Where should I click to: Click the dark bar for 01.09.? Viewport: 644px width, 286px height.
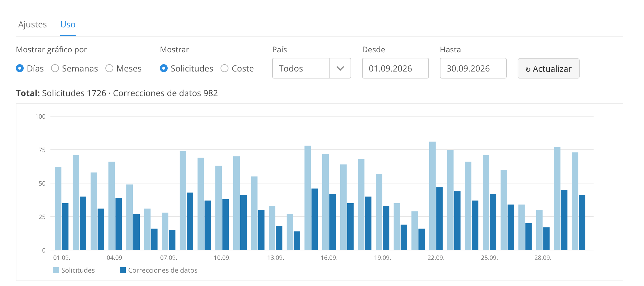click(65, 227)
